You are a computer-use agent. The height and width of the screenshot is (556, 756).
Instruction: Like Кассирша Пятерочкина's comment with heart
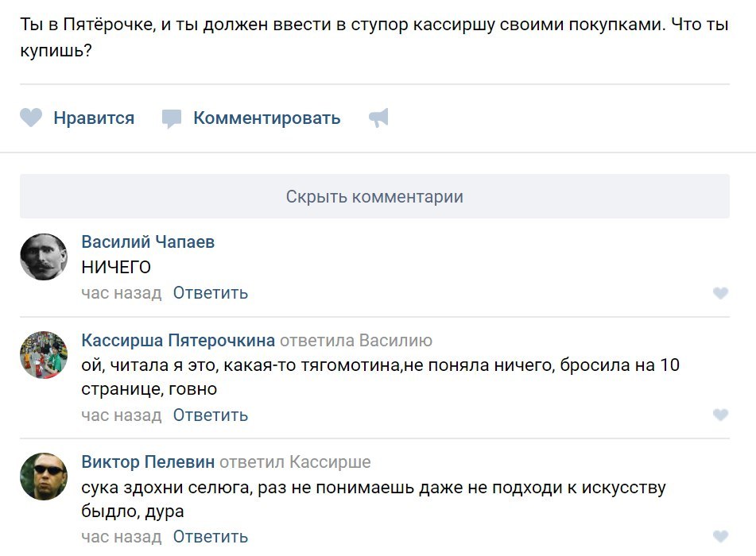click(x=720, y=415)
